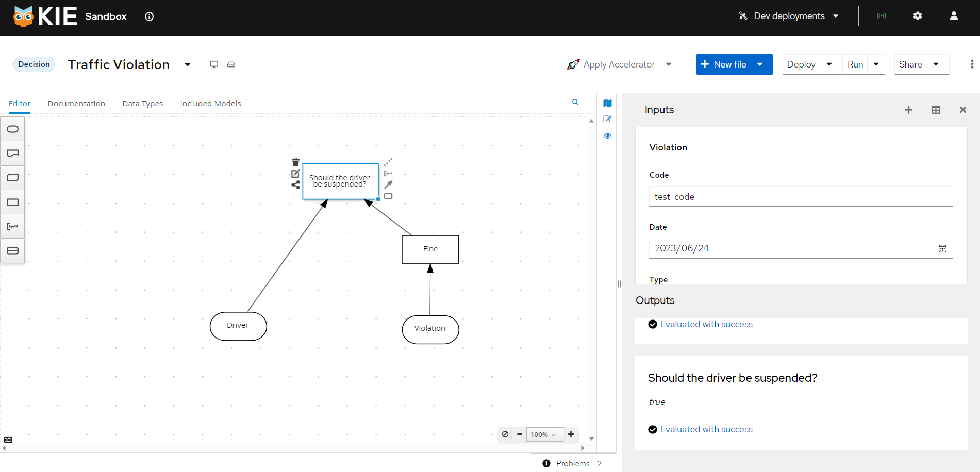Click the KIE Sandbox logo
The width and height of the screenshot is (980, 472).
70,16
